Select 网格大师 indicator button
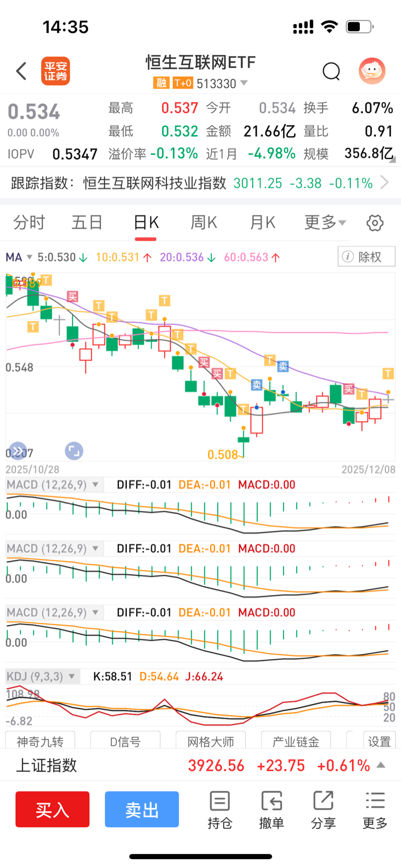 (x=210, y=741)
